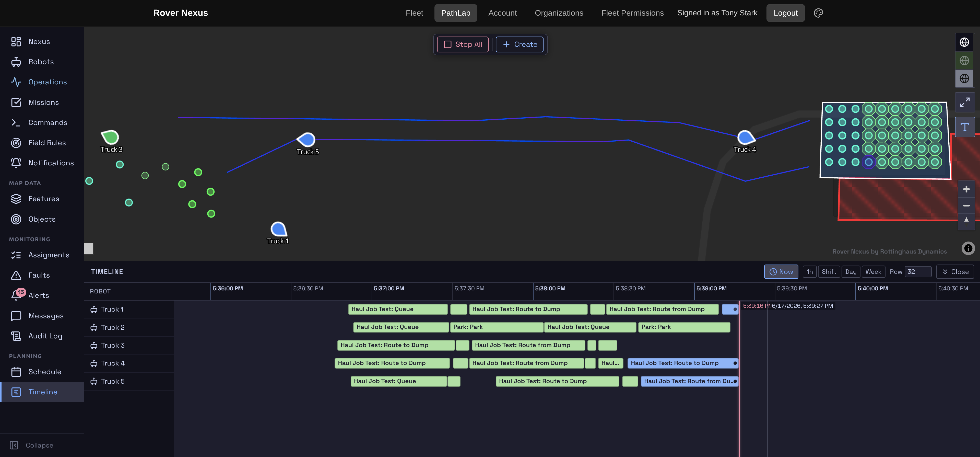Set timeline range to Day

(x=851, y=272)
